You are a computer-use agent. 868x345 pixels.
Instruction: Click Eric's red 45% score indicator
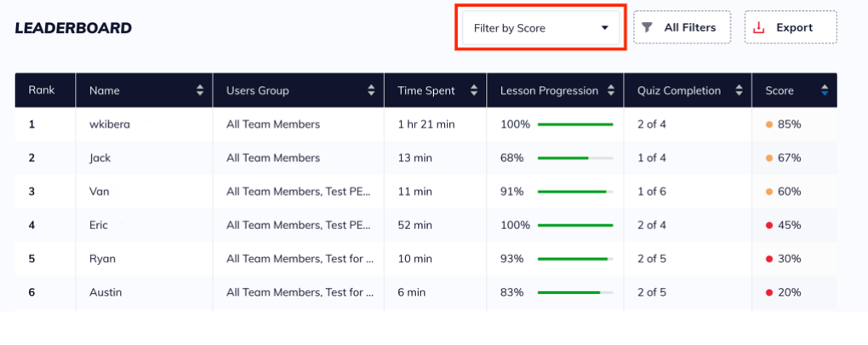coord(769,225)
